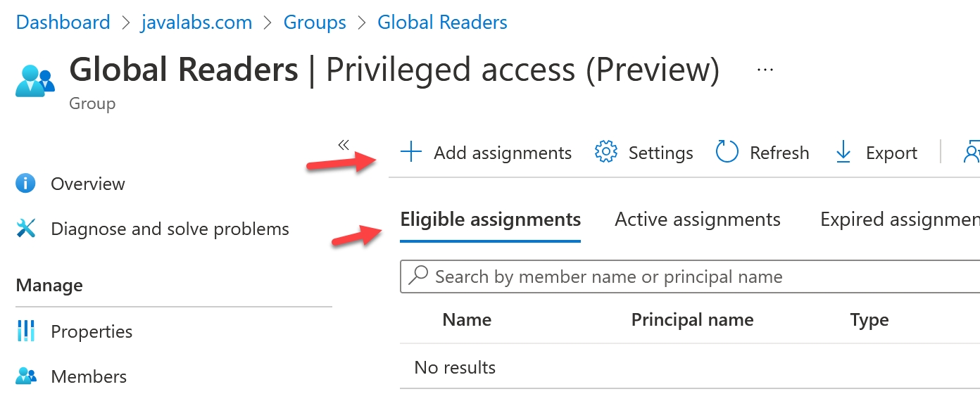Focus the member name search field

(x=690, y=277)
